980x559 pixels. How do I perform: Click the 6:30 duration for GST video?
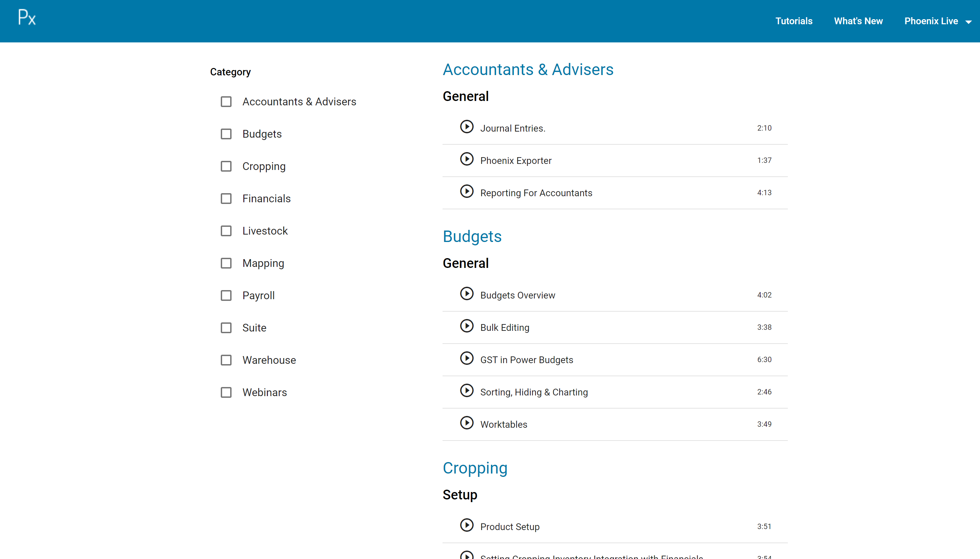[764, 359]
